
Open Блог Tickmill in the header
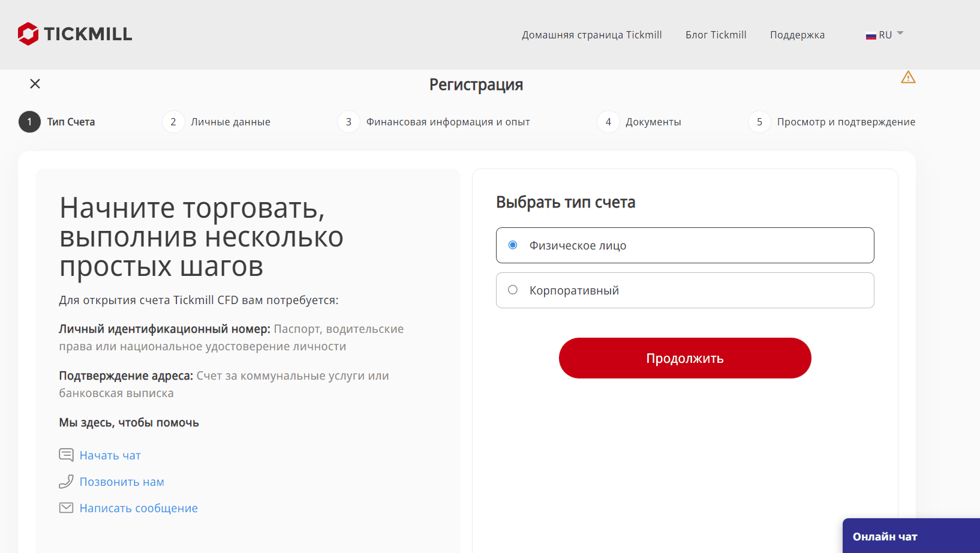click(716, 35)
